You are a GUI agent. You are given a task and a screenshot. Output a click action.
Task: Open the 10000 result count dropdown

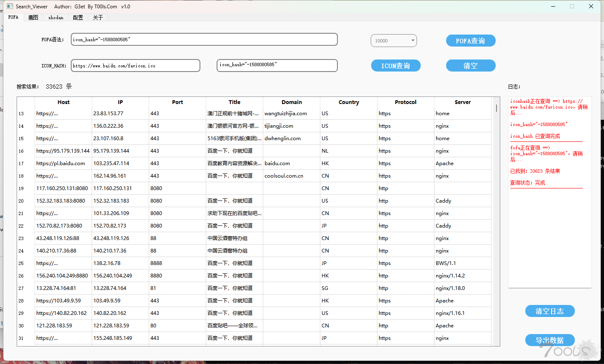(394, 41)
